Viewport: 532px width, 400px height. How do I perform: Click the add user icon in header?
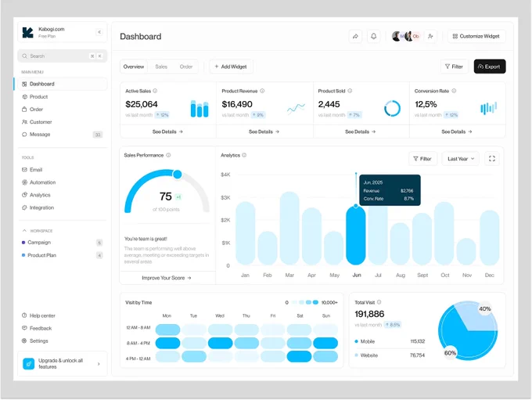tap(430, 36)
